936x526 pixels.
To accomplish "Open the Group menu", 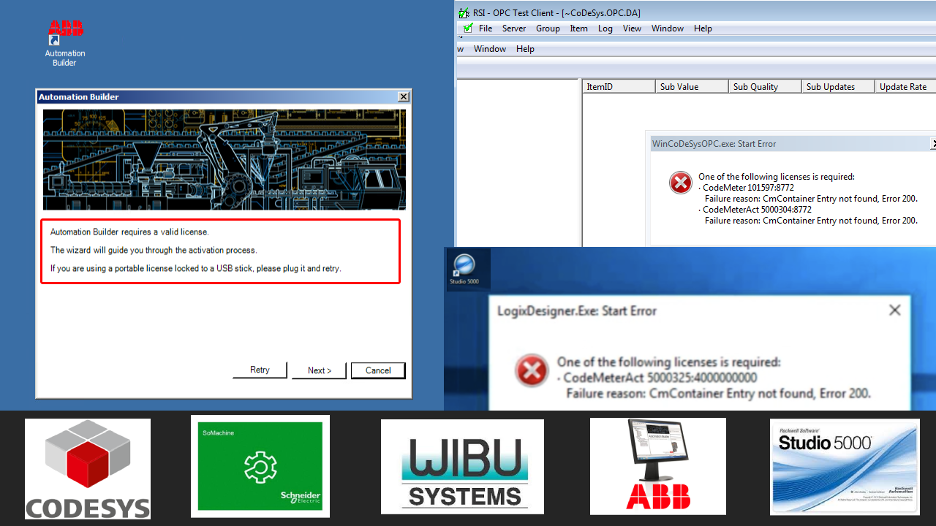I will [x=548, y=28].
